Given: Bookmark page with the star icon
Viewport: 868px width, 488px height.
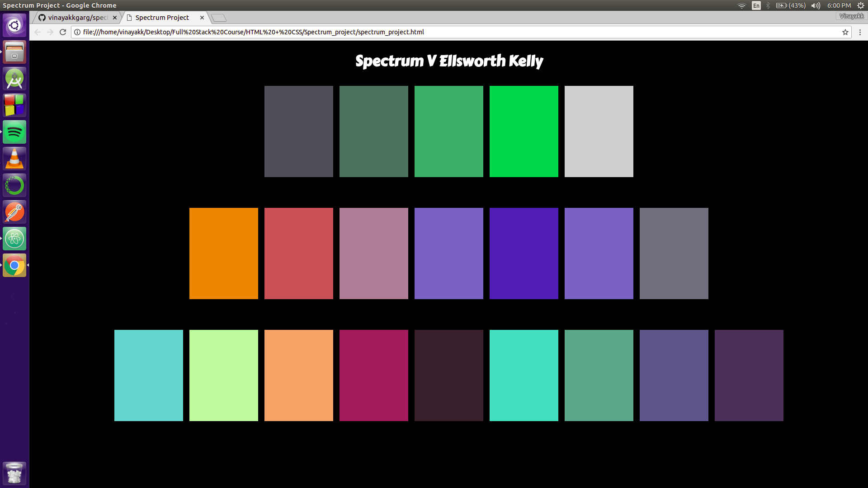Looking at the screenshot, I should (x=845, y=32).
